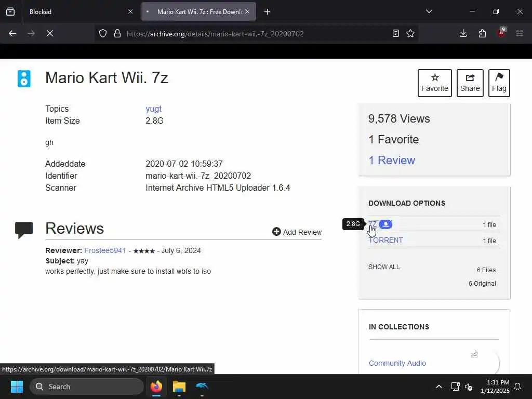Switch to the Mario Kart Wii. 7z tab

pyautogui.click(x=198, y=12)
